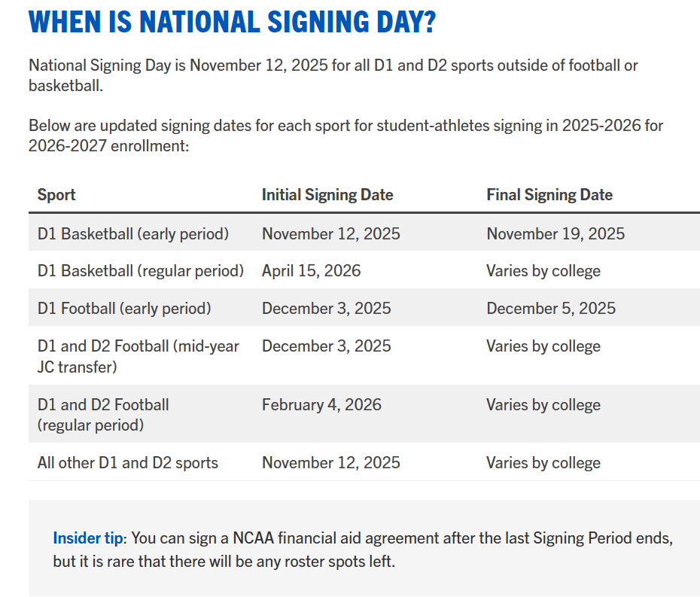This screenshot has height=597, width=700.
Task: Click the paragraph starting 'Below are updated signing dates'
Action: pyautogui.click(x=345, y=136)
